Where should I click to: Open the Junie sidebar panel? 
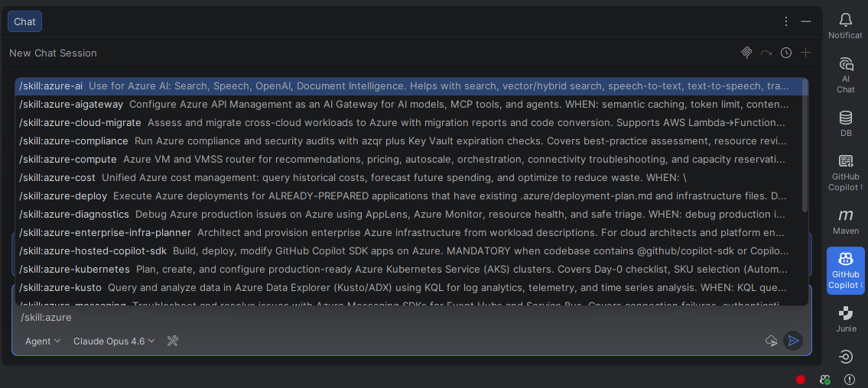tap(845, 319)
